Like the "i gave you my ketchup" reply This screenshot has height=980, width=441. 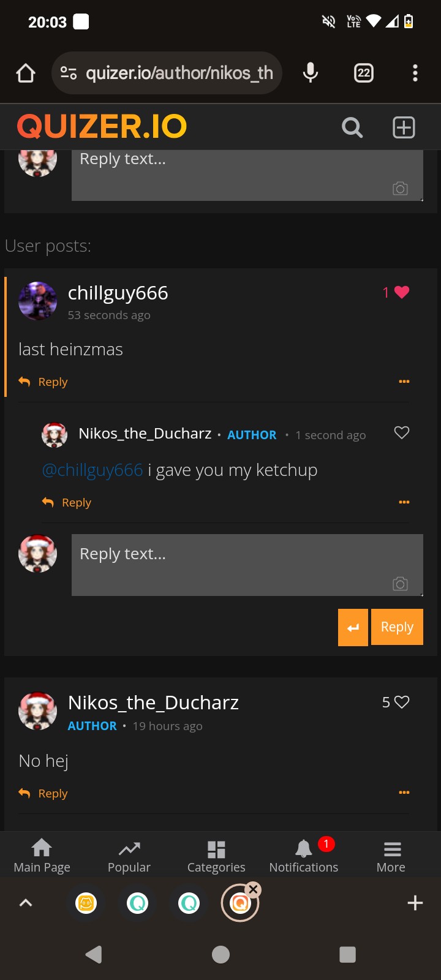(402, 433)
